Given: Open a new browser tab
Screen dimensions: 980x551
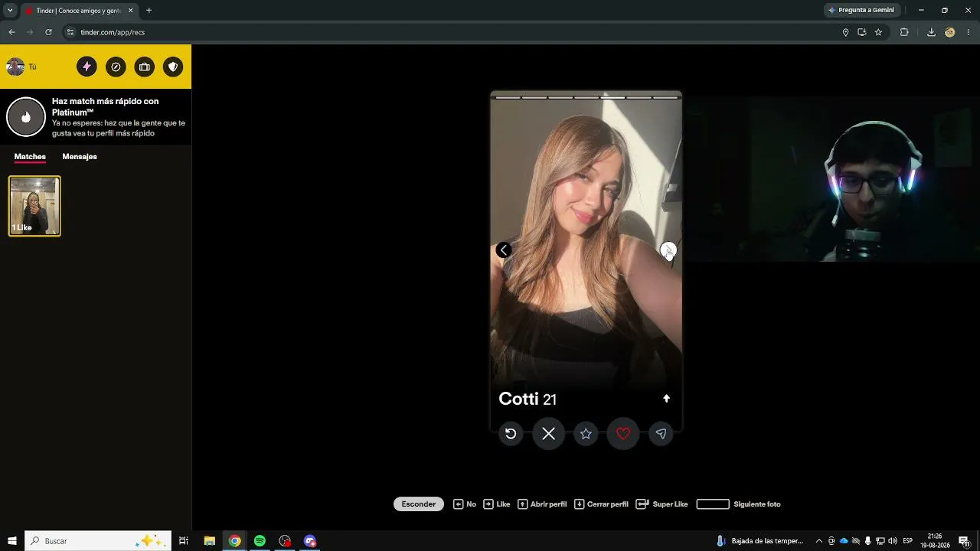Looking at the screenshot, I should click(x=149, y=10).
